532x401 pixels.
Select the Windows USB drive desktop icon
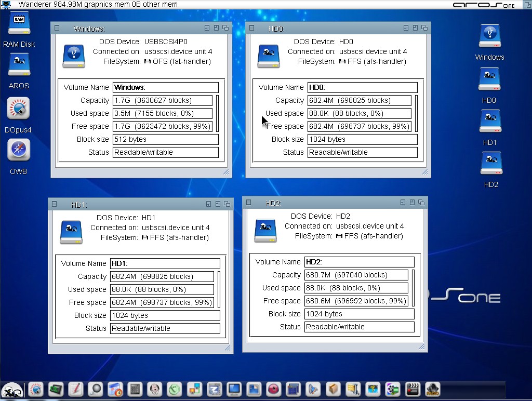point(489,37)
